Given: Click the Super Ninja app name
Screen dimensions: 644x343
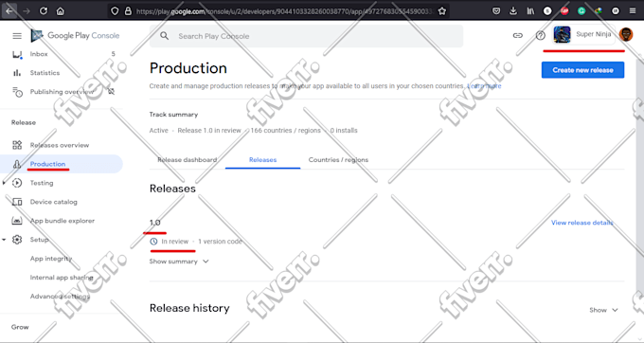Looking at the screenshot, I should click(594, 34).
